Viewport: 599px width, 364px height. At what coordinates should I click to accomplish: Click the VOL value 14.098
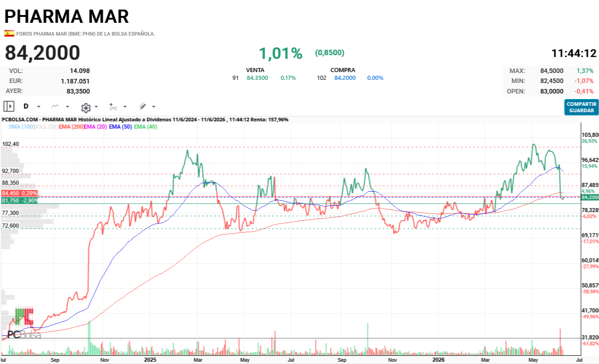80,71
